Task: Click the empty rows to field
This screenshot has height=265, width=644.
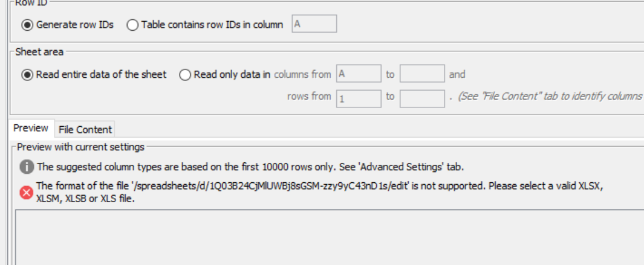Action: tap(422, 98)
